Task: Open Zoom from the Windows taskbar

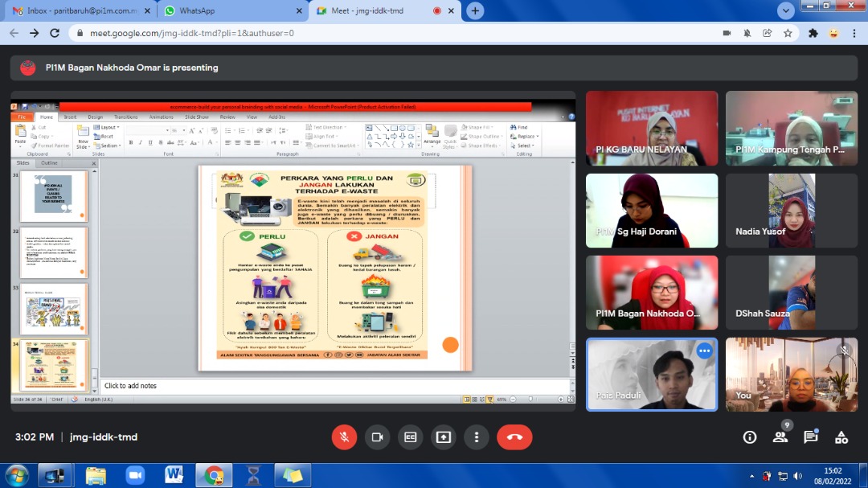Action: (x=134, y=475)
